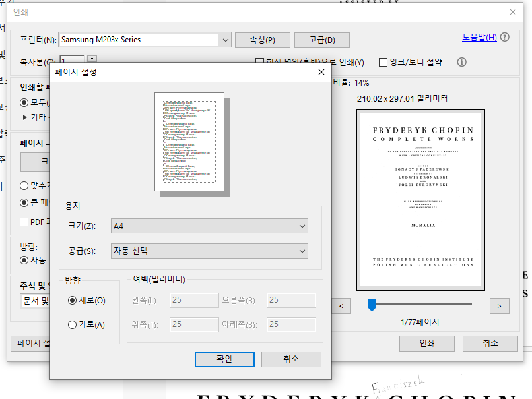
Task: Open printer 속성(P) properties
Action: coord(263,40)
